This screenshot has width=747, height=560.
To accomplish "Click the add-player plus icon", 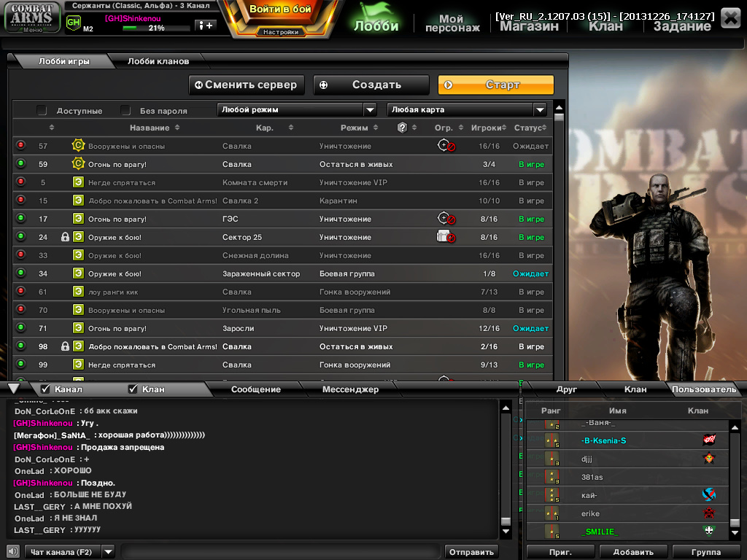I will 206,26.
